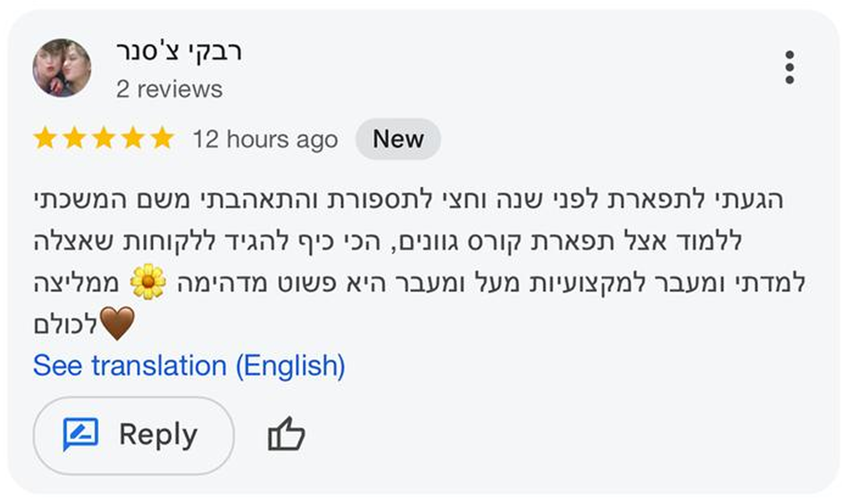Click the third yellow rating star

tap(104, 138)
